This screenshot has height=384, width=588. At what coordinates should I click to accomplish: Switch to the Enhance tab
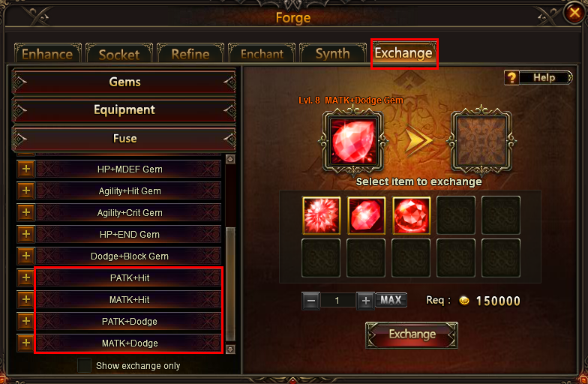[48, 54]
